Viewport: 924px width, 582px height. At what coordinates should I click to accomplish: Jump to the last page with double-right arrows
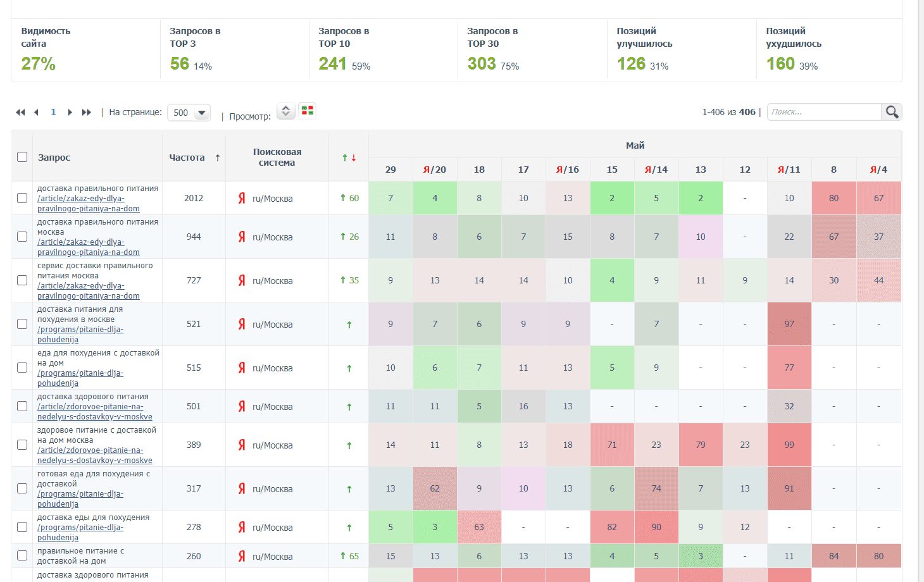87,113
